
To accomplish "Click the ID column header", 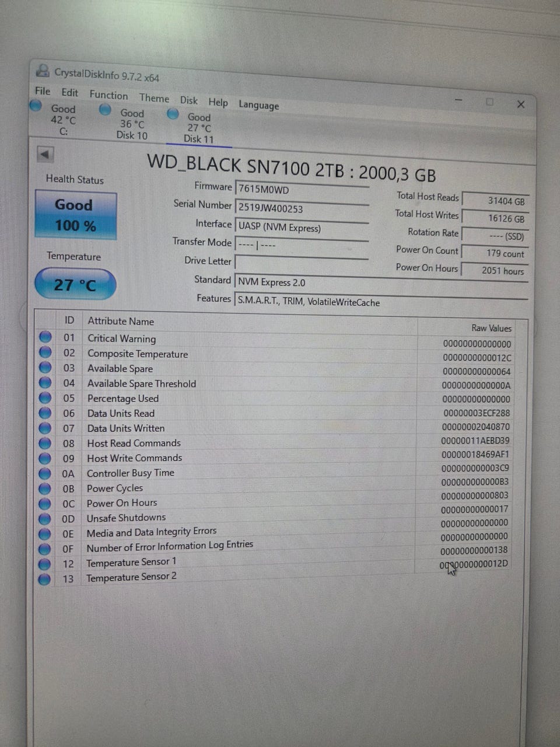I will point(69,320).
